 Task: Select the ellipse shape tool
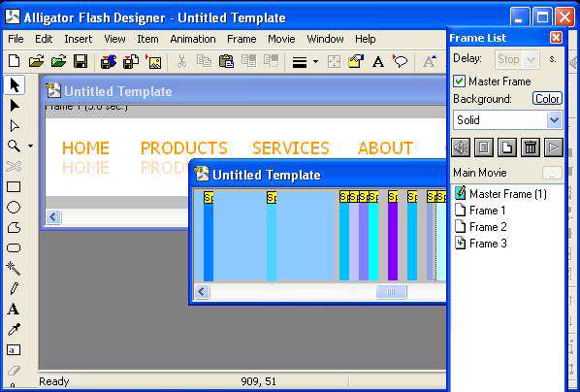[x=14, y=208]
